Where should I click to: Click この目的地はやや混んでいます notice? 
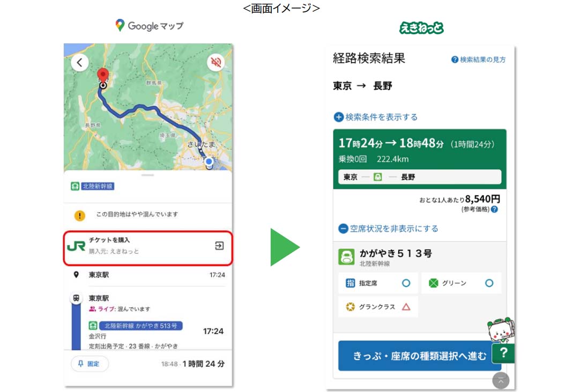click(x=137, y=214)
